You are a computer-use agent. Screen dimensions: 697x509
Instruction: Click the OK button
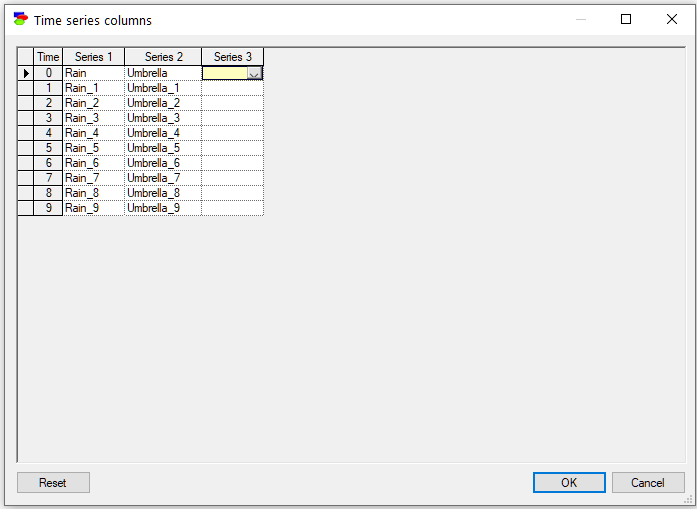569,483
